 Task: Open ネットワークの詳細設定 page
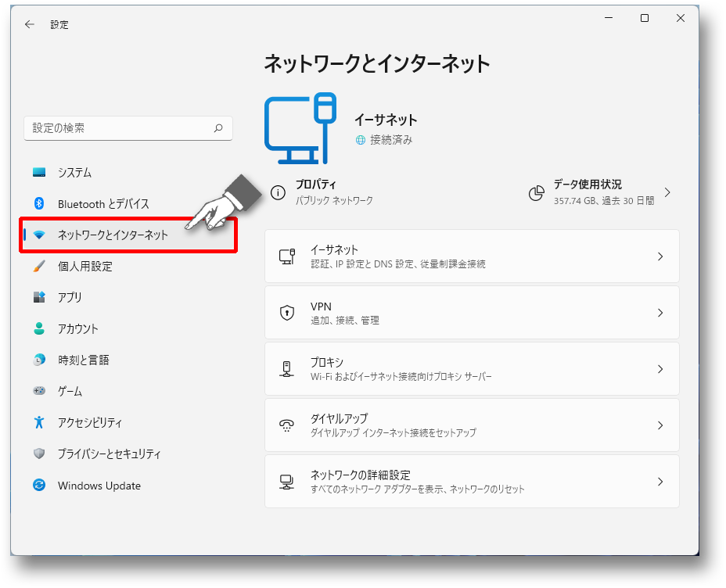click(x=472, y=482)
